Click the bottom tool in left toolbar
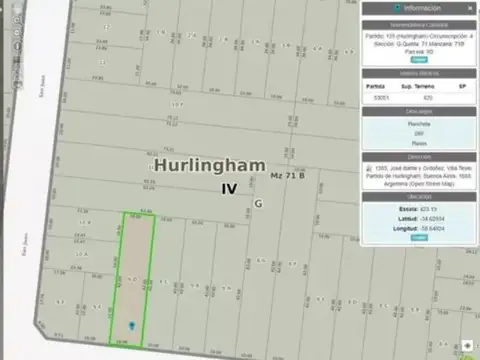This screenshot has height=360, width=480. pyautogui.click(x=18, y=83)
